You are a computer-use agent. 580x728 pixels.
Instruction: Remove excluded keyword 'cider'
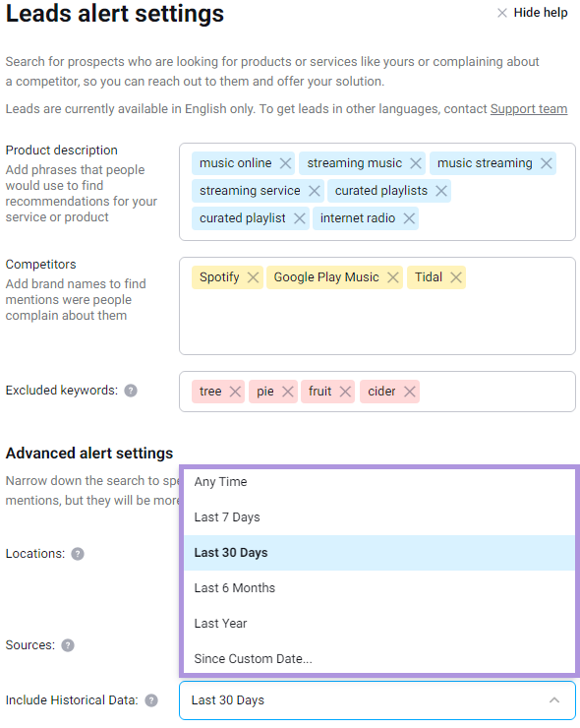coord(409,392)
